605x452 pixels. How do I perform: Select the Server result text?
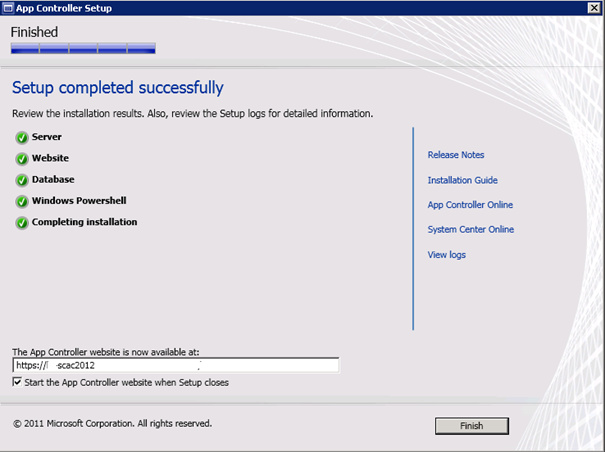tap(47, 137)
